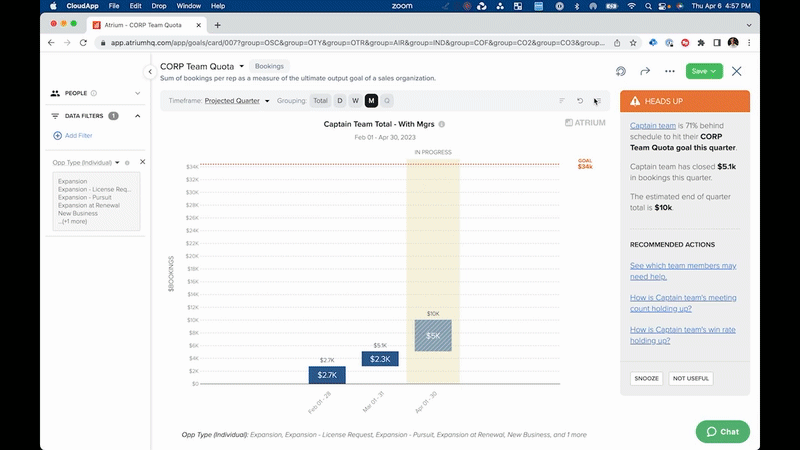Click the Opp Type filter values box
The width and height of the screenshot is (800, 450).
96,202
